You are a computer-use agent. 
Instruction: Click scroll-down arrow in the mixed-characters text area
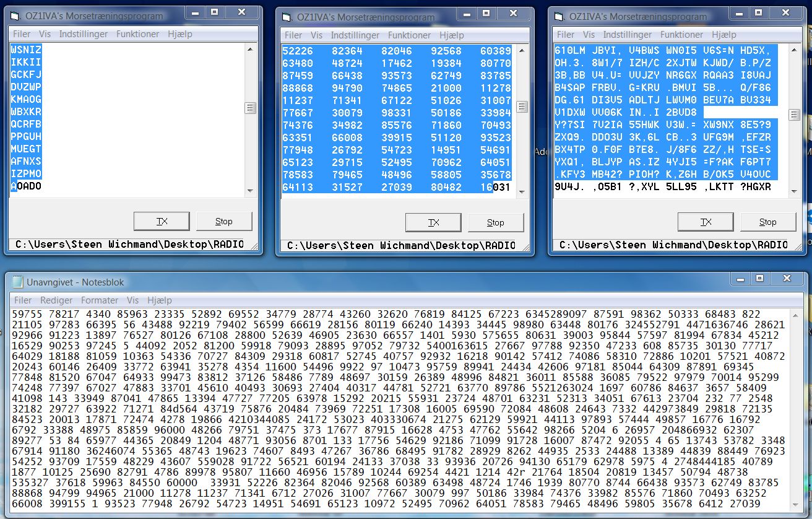click(795, 191)
